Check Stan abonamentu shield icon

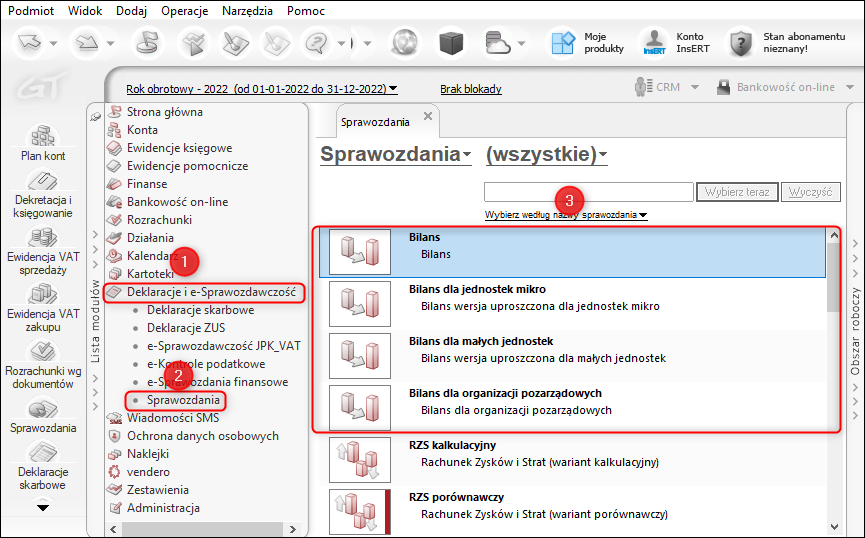coord(741,43)
